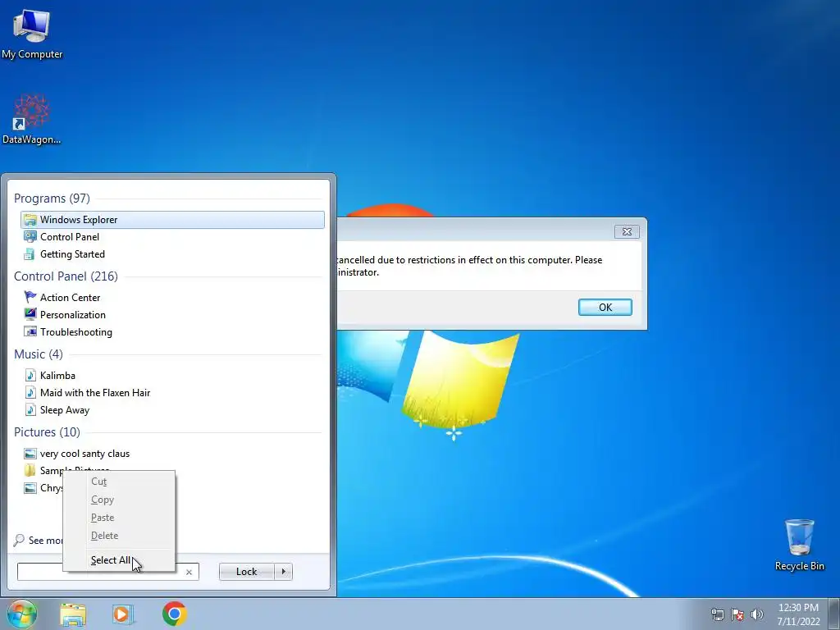840x630 pixels.
Task: Select the Getting Started result text
Action: tap(72, 254)
